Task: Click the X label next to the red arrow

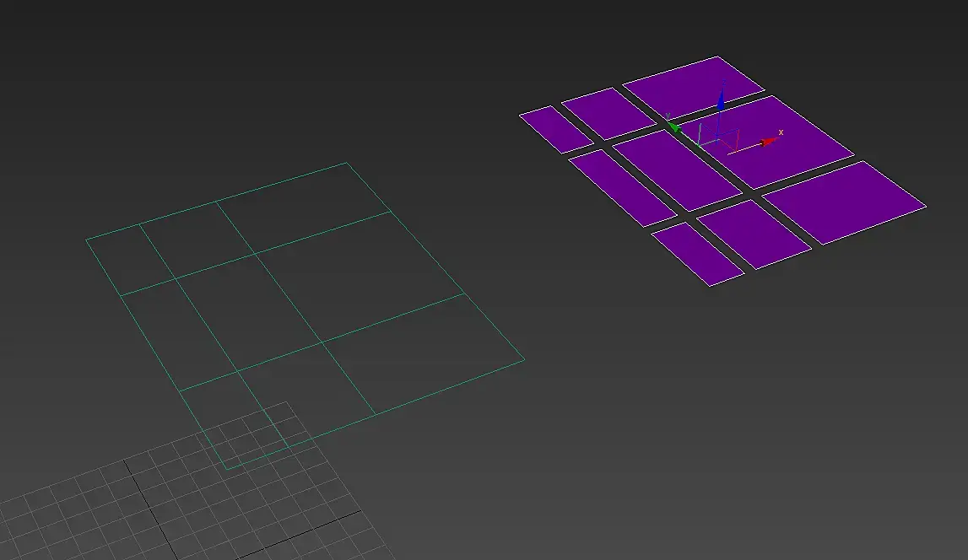Action: [781, 132]
